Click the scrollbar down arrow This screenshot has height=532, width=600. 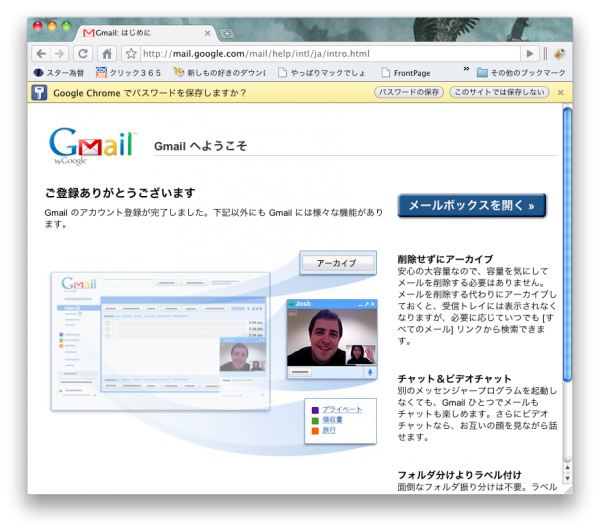[x=567, y=478]
